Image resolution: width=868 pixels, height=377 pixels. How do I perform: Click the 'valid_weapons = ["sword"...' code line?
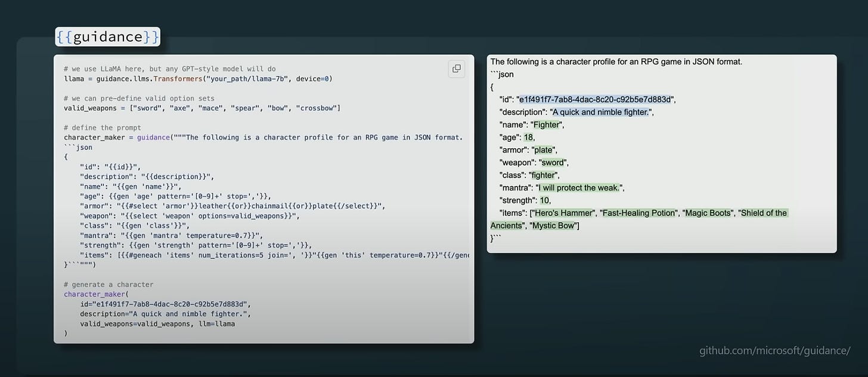click(x=202, y=108)
